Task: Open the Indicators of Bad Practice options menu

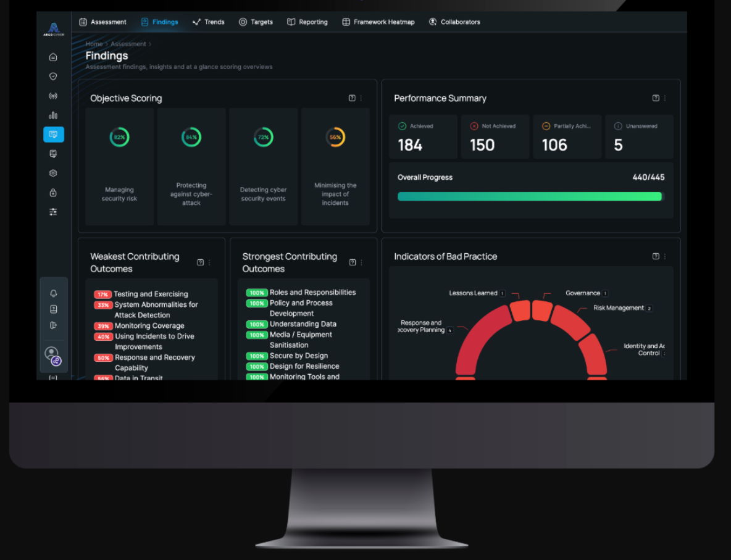Action: [x=665, y=256]
